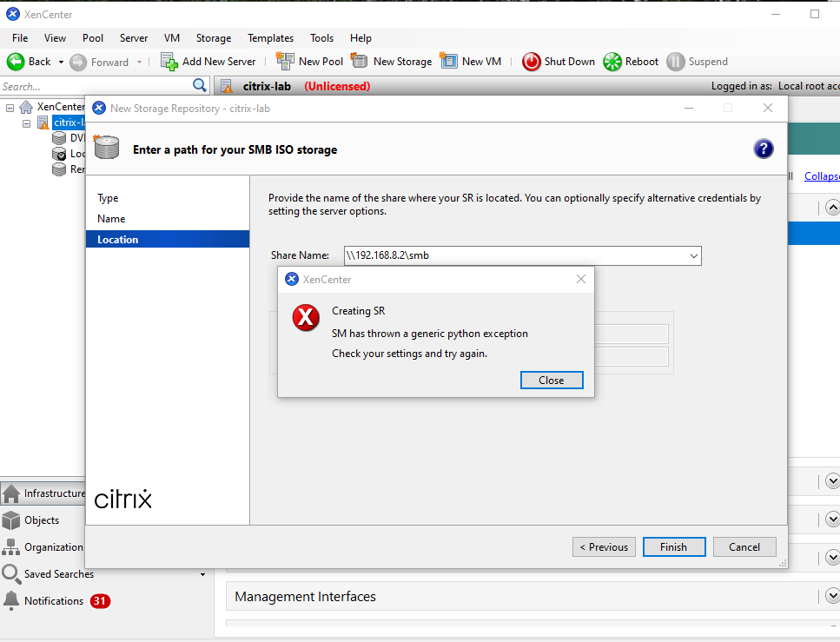Viewport: 840px width, 642px height.
Task: Click the Finish wizard button
Action: coord(674,547)
